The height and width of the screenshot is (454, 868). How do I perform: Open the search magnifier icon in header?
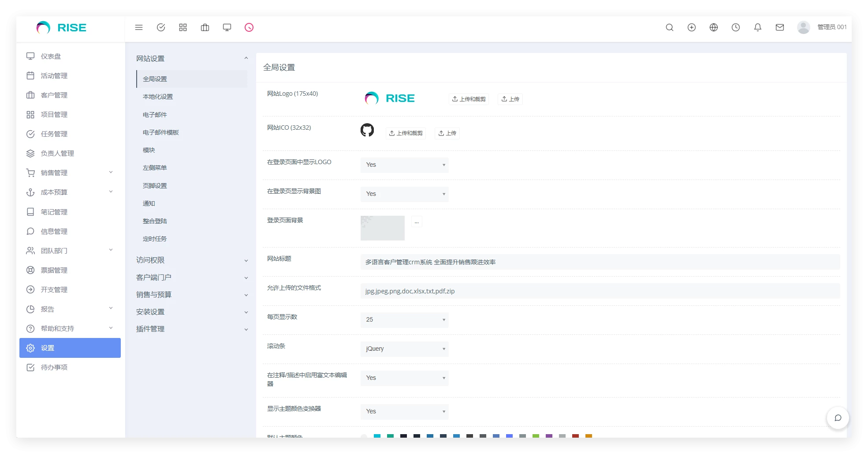coord(669,27)
